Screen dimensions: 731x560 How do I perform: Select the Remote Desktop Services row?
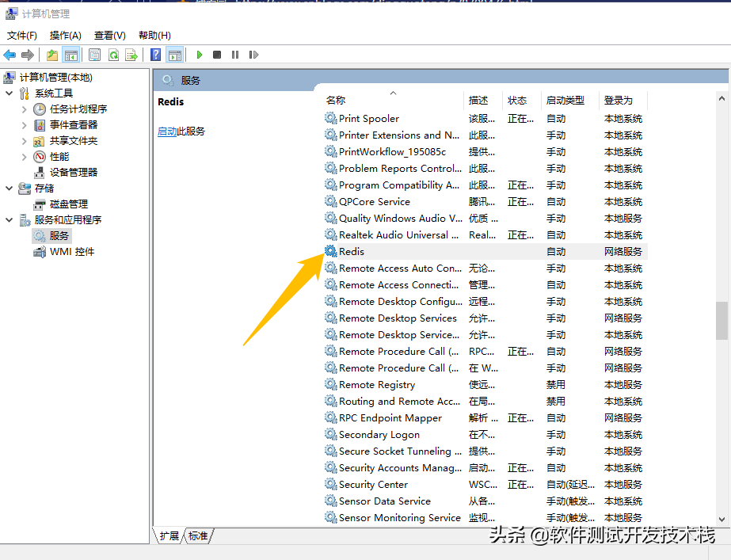pos(485,318)
